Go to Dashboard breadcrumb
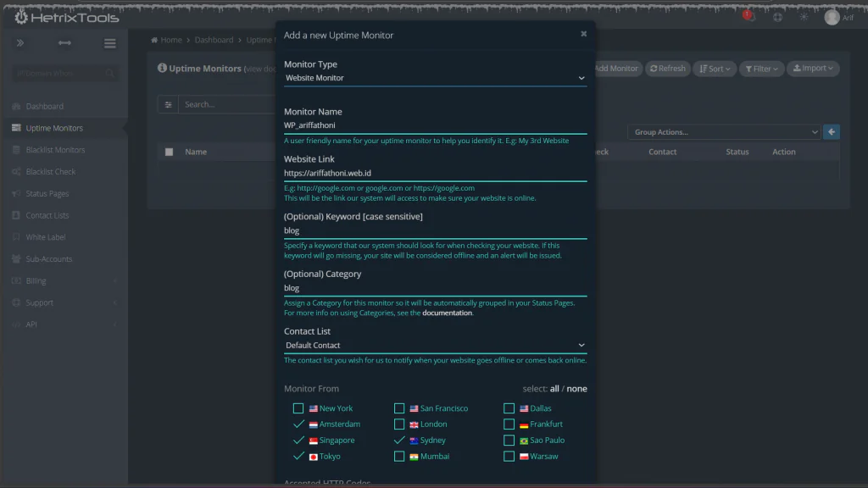 214,40
